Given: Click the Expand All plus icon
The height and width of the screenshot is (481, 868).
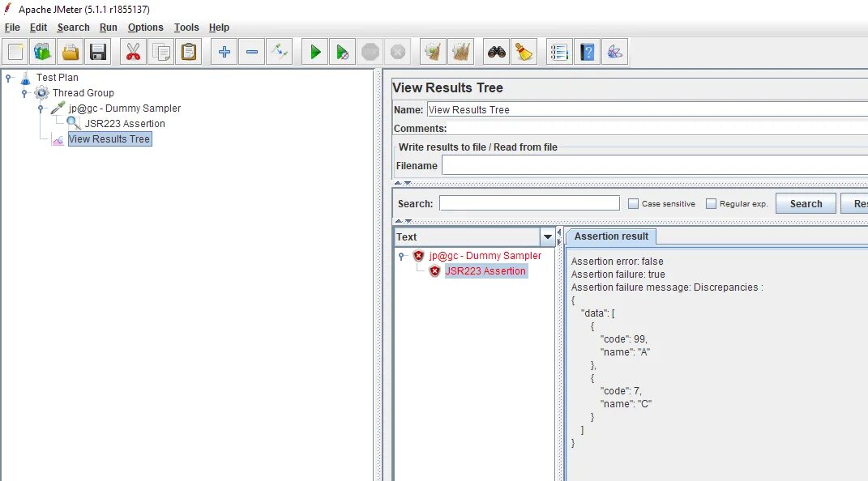Looking at the screenshot, I should pos(224,52).
